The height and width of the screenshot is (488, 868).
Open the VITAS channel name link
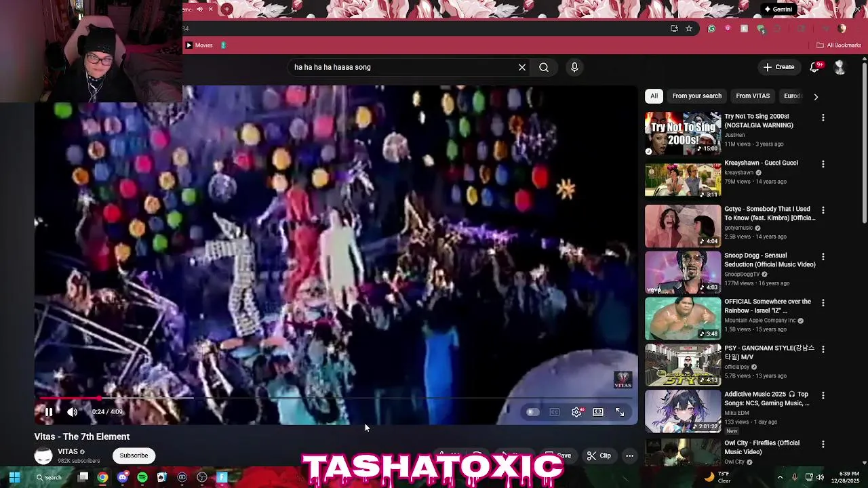click(68, 451)
